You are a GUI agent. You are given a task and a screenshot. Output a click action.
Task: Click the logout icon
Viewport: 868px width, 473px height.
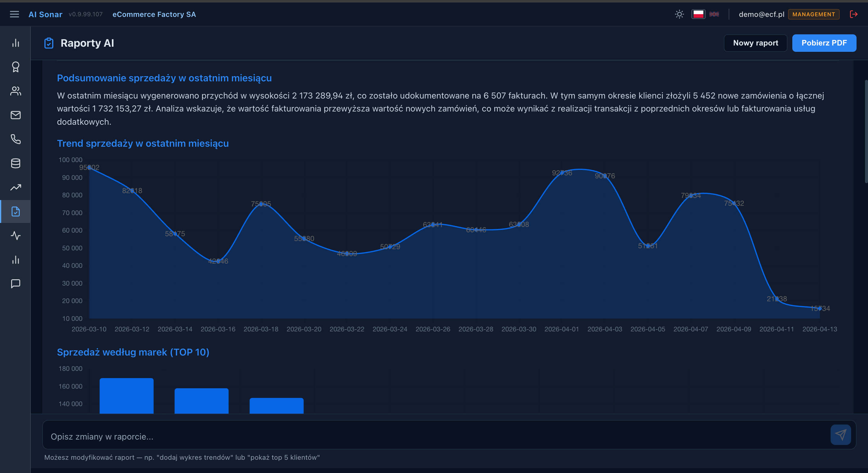[x=854, y=14]
